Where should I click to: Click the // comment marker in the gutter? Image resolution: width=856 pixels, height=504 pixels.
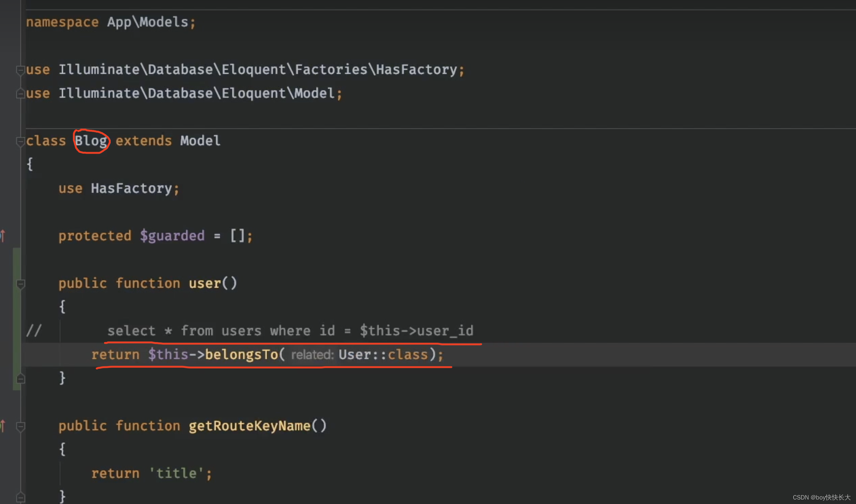(34, 331)
